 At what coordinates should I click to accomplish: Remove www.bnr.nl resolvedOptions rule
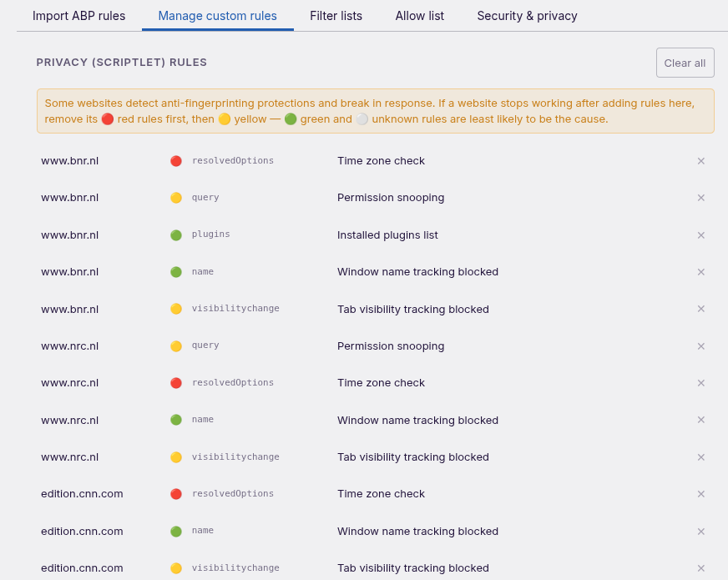point(701,161)
